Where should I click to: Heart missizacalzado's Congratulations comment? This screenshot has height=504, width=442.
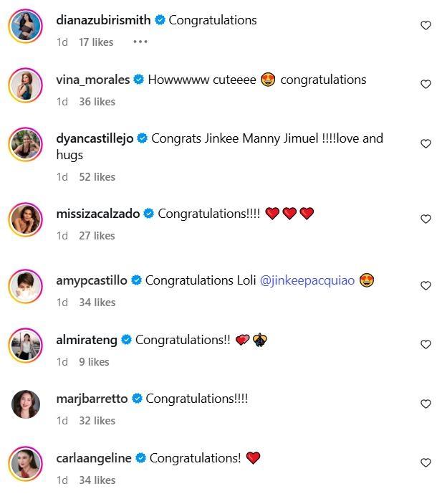pyautogui.click(x=426, y=219)
